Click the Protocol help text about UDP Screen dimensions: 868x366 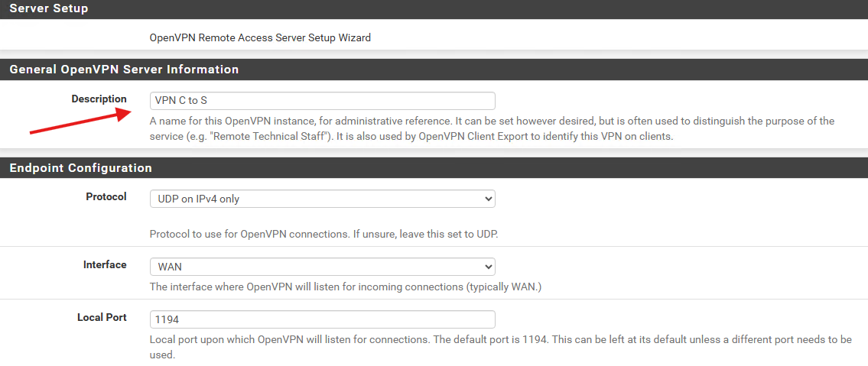tap(323, 234)
